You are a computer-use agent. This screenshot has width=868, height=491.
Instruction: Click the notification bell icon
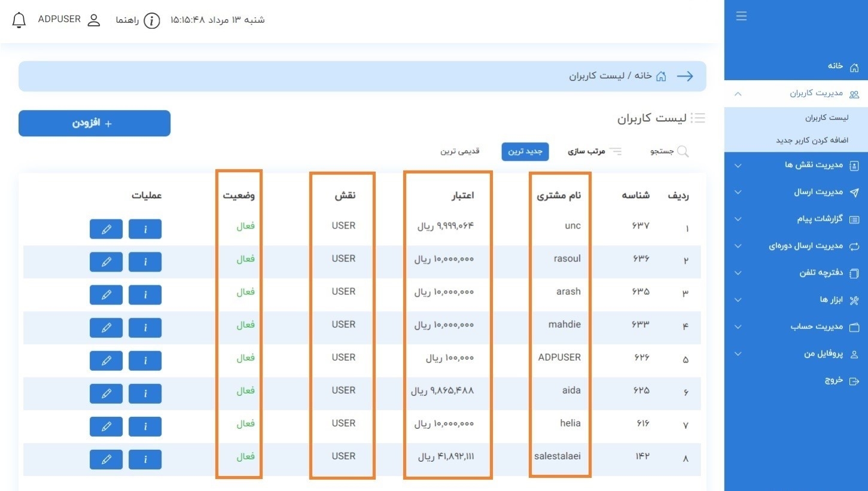19,19
